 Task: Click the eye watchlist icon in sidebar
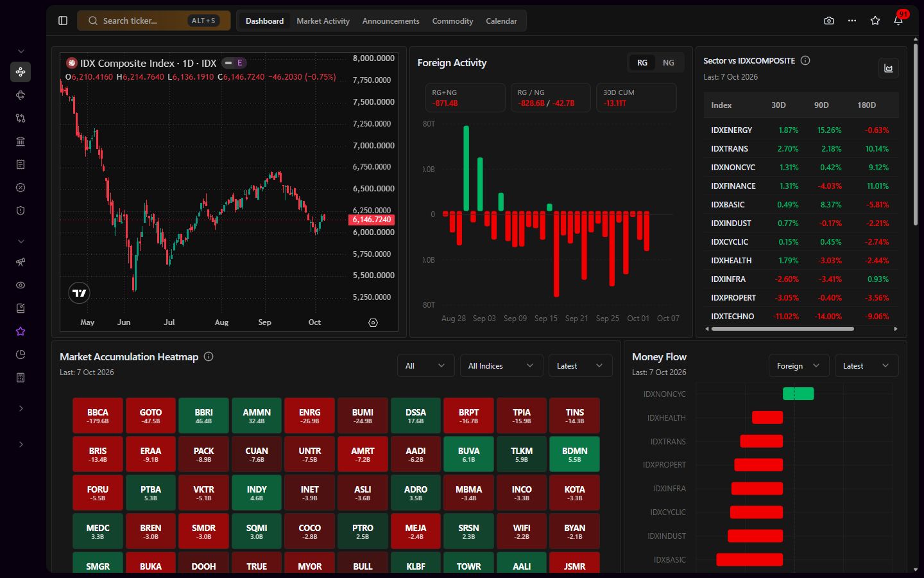[21, 285]
